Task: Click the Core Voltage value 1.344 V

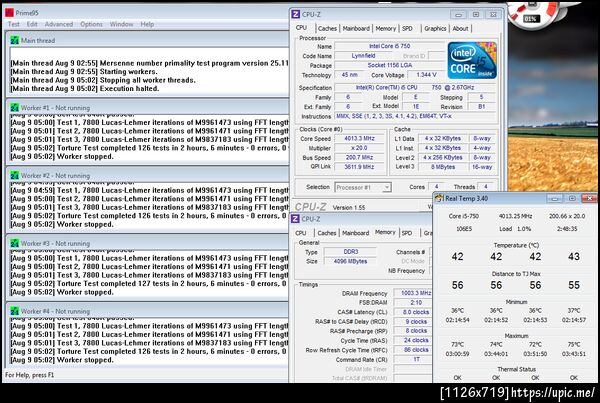Action: pyautogui.click(x=426, y=75)
